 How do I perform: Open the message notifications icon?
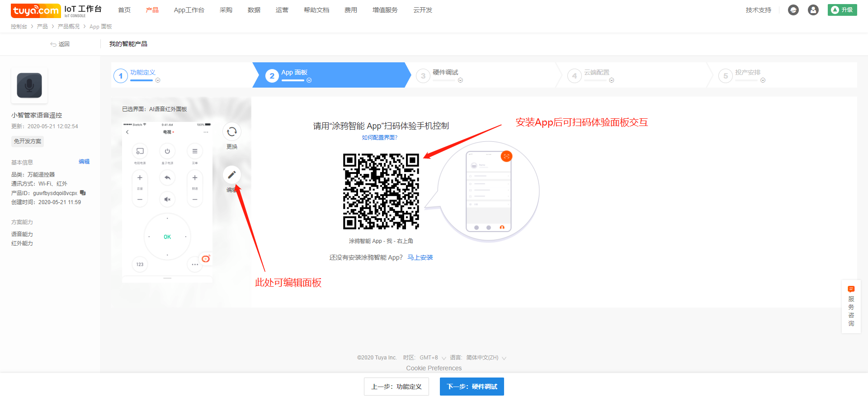tap(793, 10)
